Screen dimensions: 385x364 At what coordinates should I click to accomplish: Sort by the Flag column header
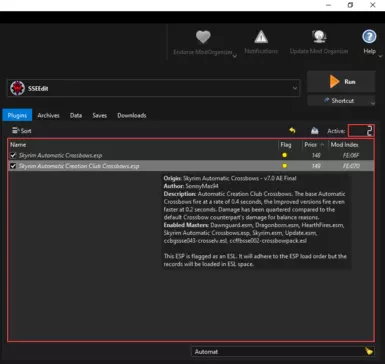point(286,145)
